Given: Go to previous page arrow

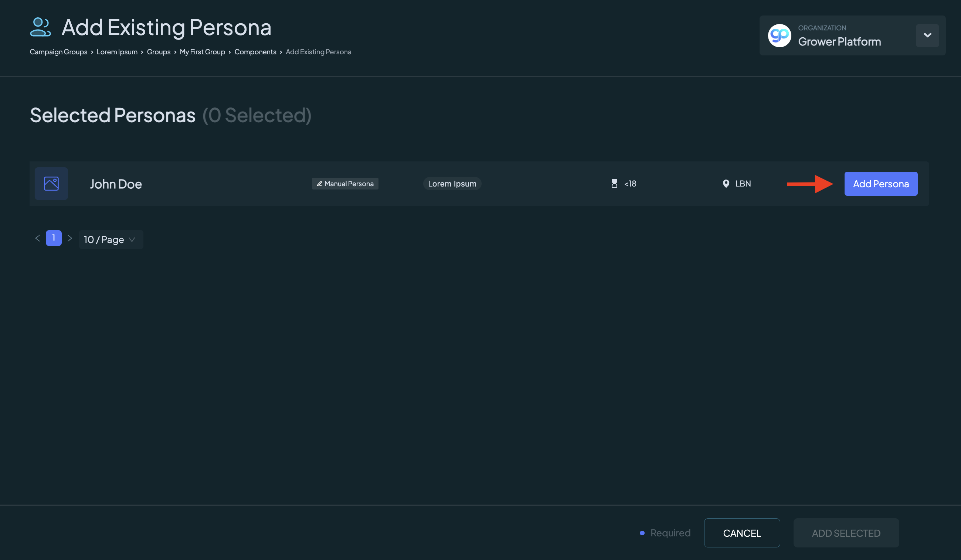Looking at the screenshot, I should point(37,238).
